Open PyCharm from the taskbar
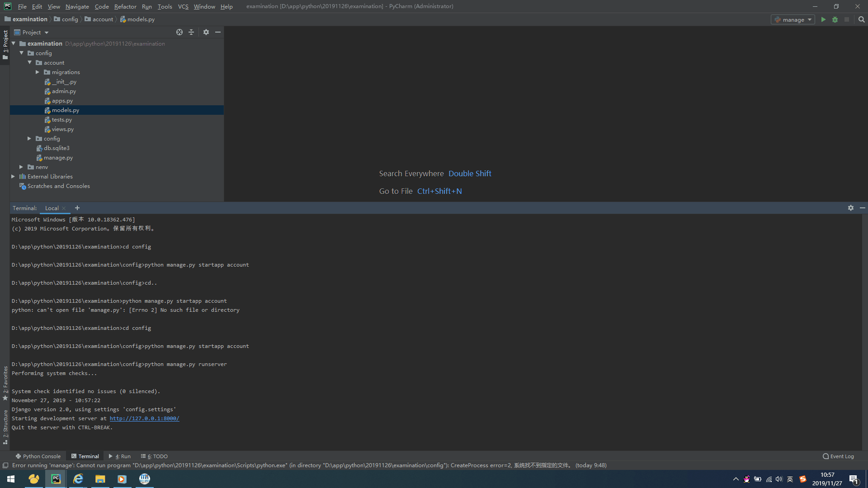Screen dimensions: 868x488 (x=56, y=479)
